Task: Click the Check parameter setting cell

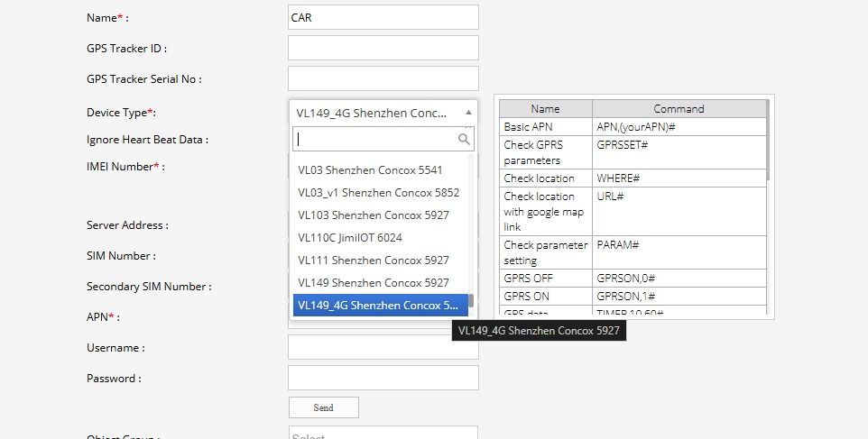Action: [546, 252]
